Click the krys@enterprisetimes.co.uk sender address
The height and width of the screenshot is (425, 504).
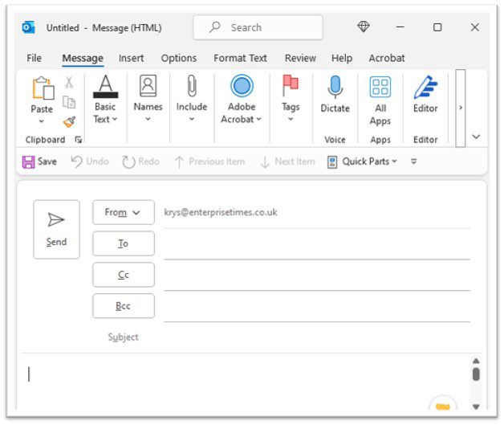coord(221,212)
